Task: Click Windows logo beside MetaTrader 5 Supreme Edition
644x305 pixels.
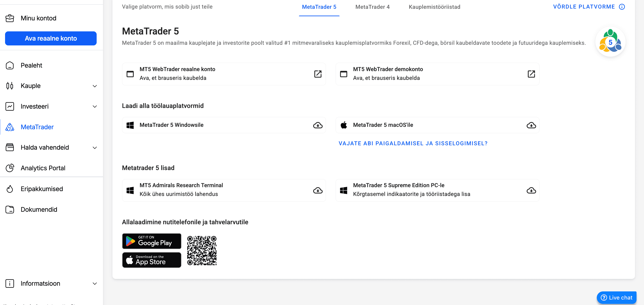Action: (x=344, y=191)
